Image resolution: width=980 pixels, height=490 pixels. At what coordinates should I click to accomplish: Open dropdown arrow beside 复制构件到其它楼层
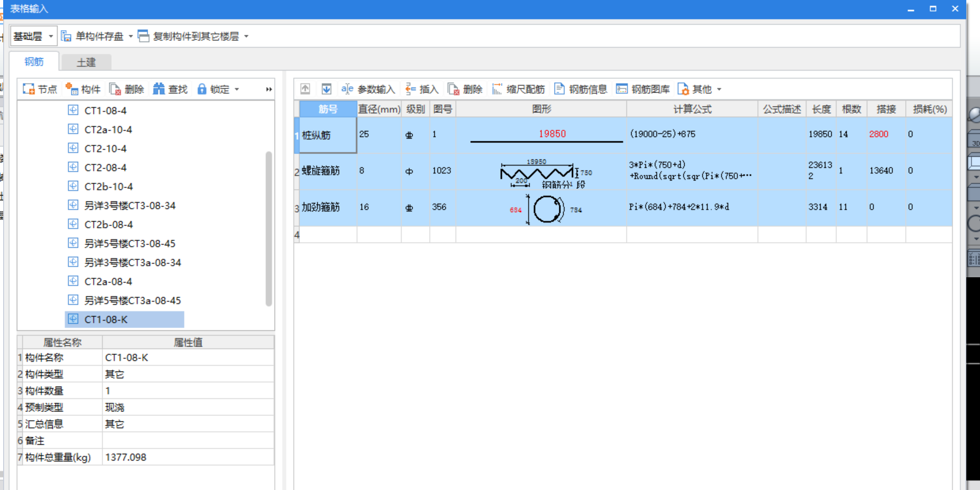tap(246, 36)
